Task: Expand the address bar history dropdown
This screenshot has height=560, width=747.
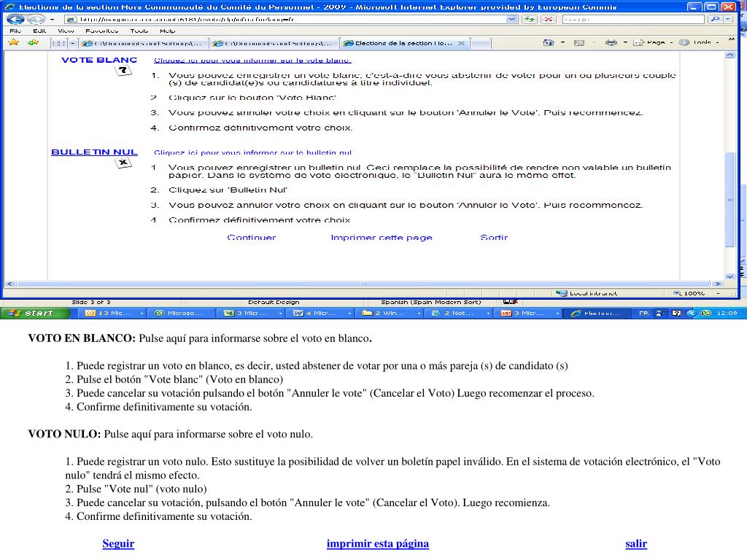Action: pos(511,20)
